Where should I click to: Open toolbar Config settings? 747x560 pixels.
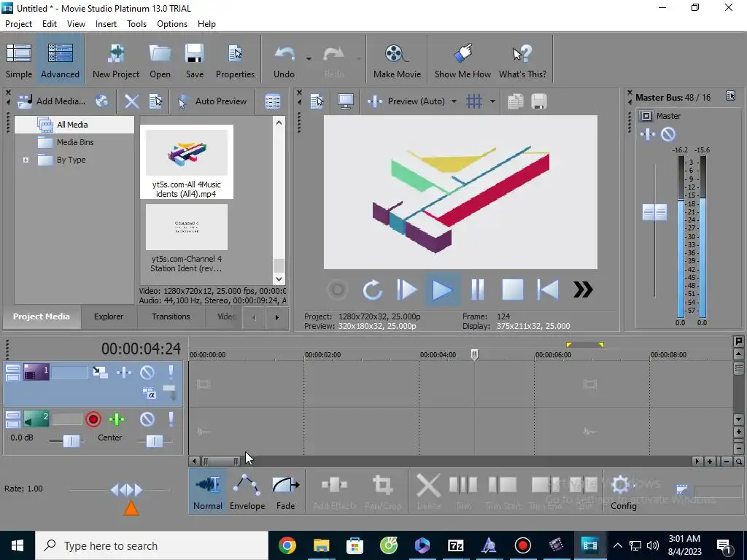pyautogui.click(x=623, y=492)
